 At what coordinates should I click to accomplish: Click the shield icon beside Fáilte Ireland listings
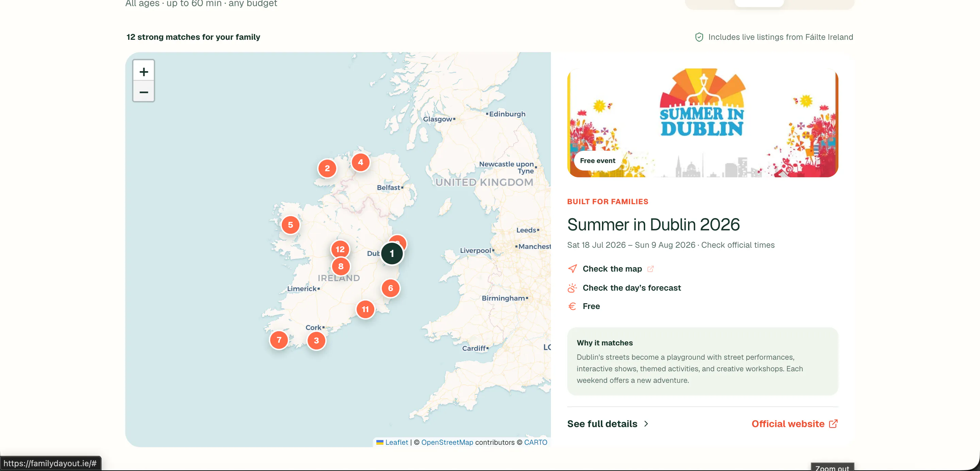699,37
